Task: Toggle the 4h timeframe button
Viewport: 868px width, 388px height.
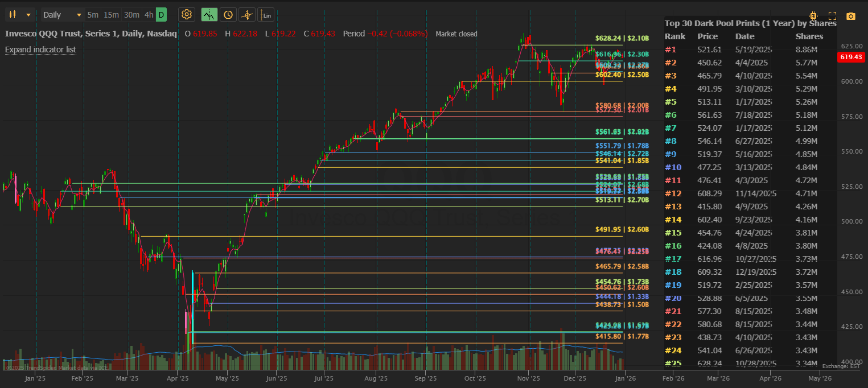Action: [x=148, y=14]
